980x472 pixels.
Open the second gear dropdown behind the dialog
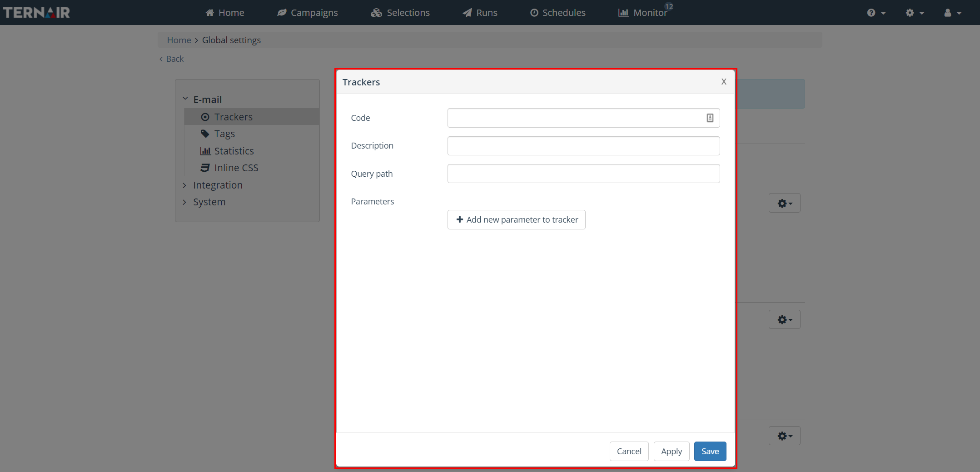(785, 320)
